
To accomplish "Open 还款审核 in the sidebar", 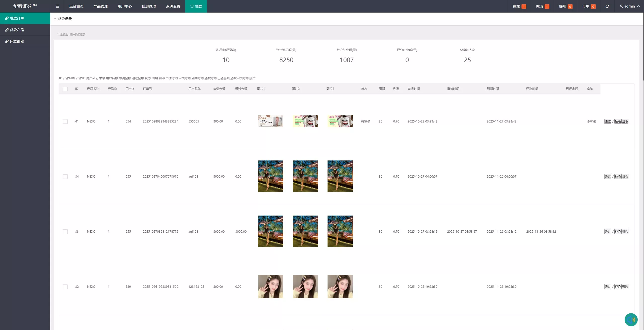I will 25,42.
